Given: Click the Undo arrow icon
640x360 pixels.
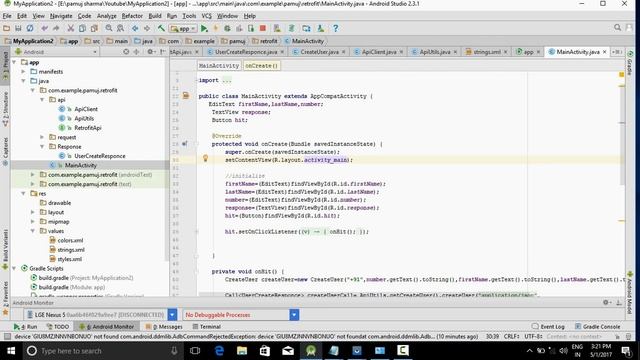Looking at the screenshot, I should tap(44, 28).
